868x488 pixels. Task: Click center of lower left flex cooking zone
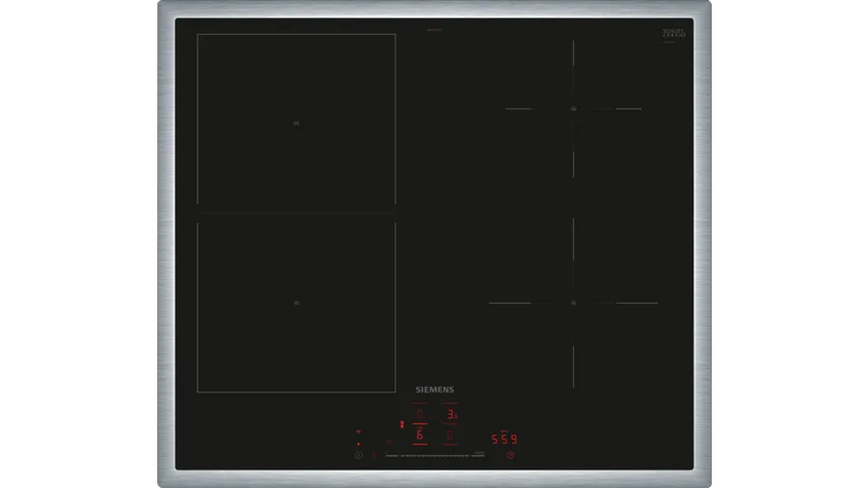point(296,303)
